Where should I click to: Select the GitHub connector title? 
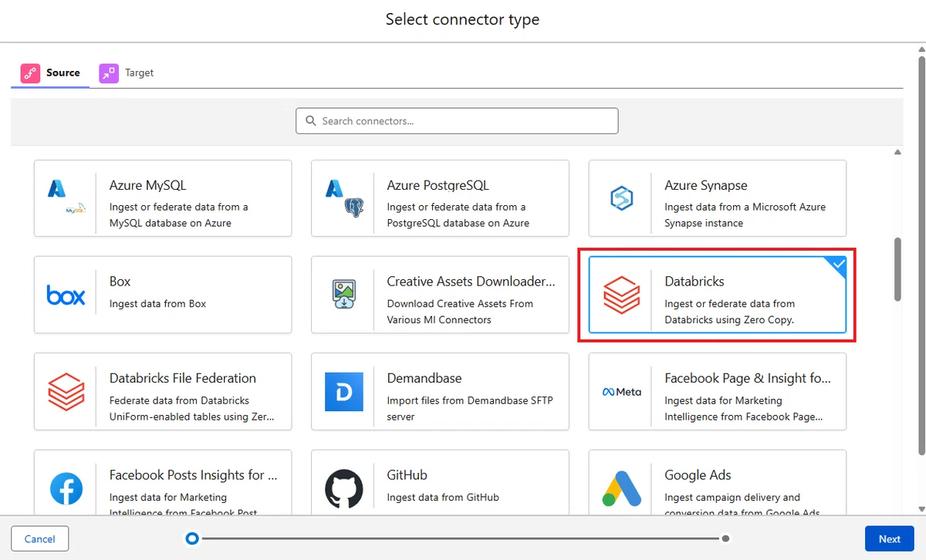pyautogui.click(x=407, y=475)
